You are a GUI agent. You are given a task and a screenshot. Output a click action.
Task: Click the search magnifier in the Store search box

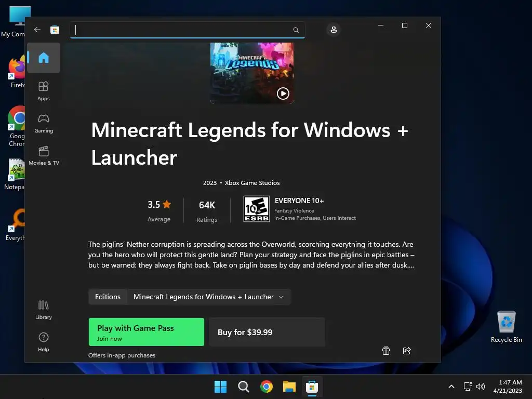tap(296, 30)
